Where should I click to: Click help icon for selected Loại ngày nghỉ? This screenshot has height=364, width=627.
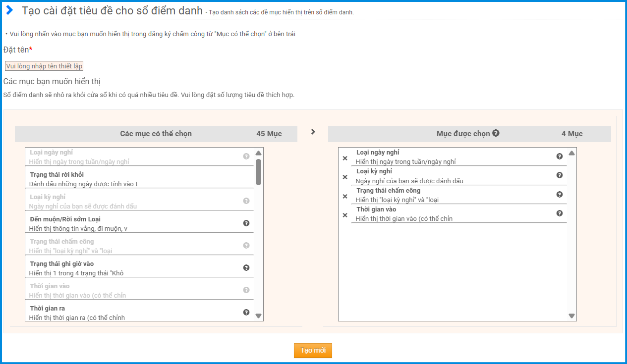(560, 156)
